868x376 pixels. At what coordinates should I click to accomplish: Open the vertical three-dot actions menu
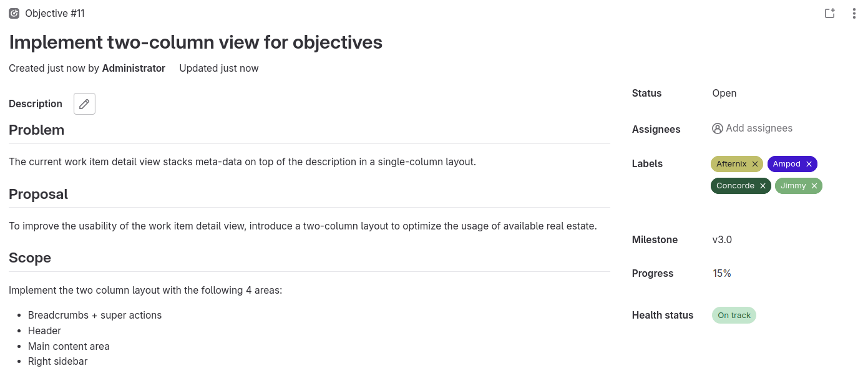[x=854, y=14]
